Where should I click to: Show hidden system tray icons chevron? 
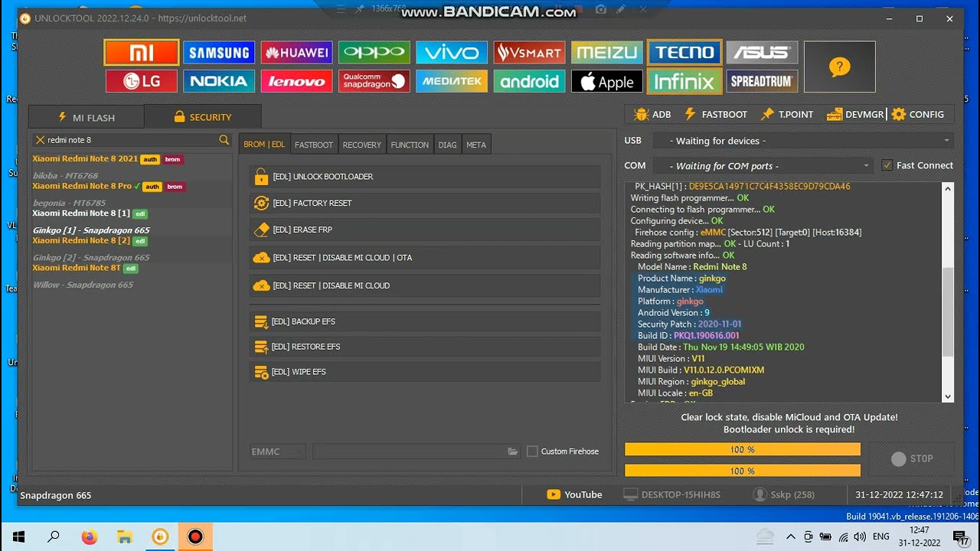(790, 536)
